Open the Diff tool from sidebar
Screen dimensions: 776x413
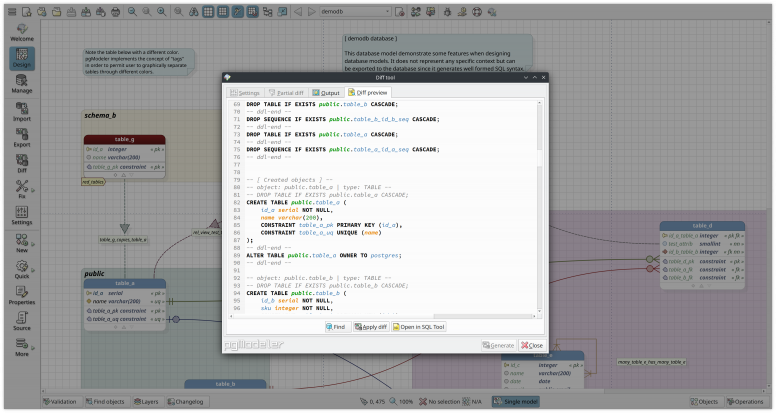(22, 164)
